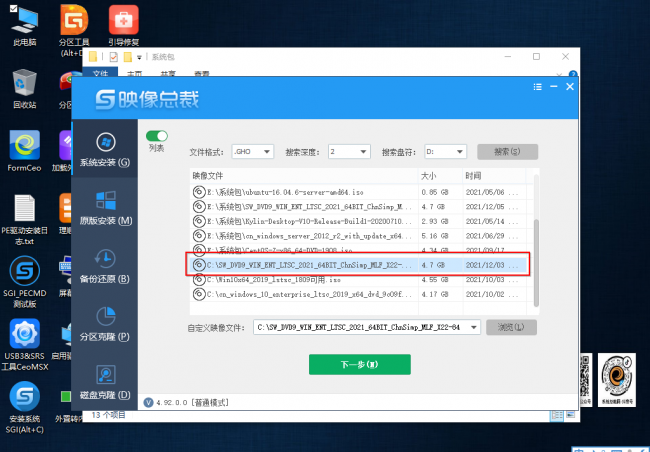The width and height of the screenshot is (650, 452).
Task: Sort by 大小 column header
Action: (x=440, y=176)
